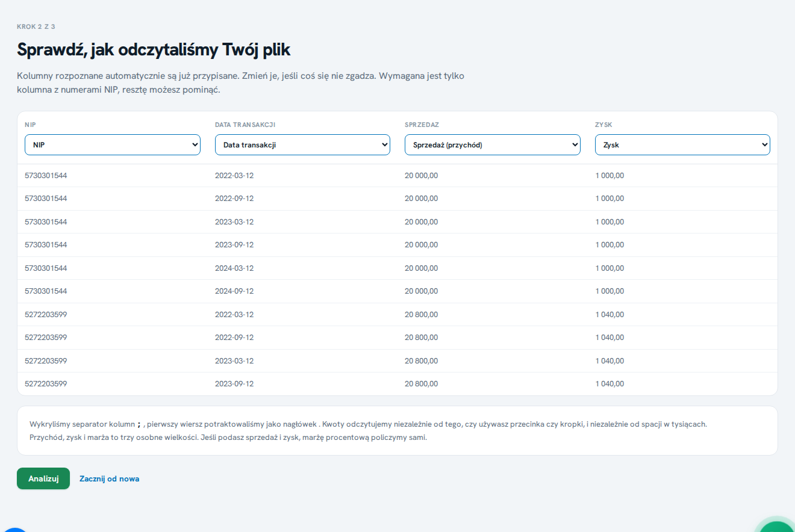This screenshot has width=795, height=532.
Task: Click sales 20 800,00 in the 2023-03-12 row
Action: [422, 361]
